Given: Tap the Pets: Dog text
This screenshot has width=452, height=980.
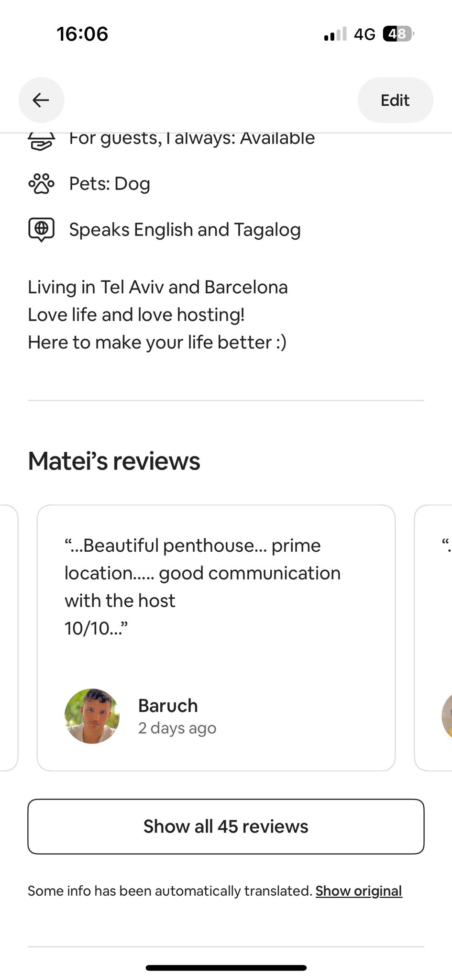Looking at the screenshot, I should tap(110, 184).
